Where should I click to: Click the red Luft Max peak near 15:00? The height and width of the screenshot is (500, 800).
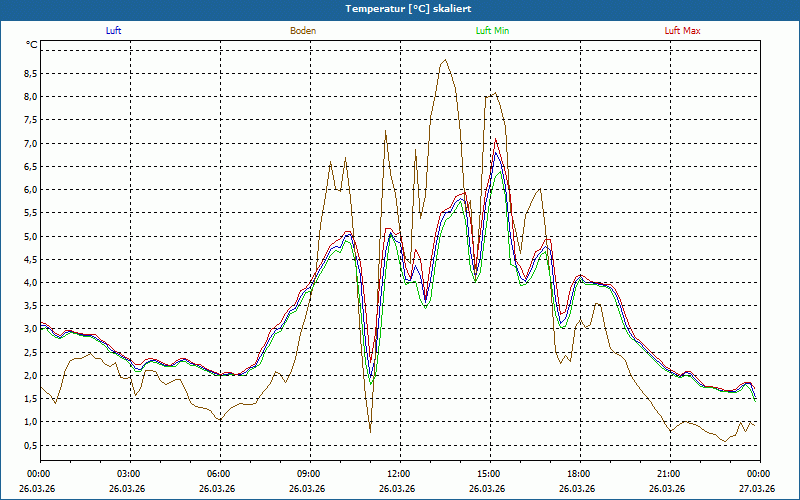point(494,140)
